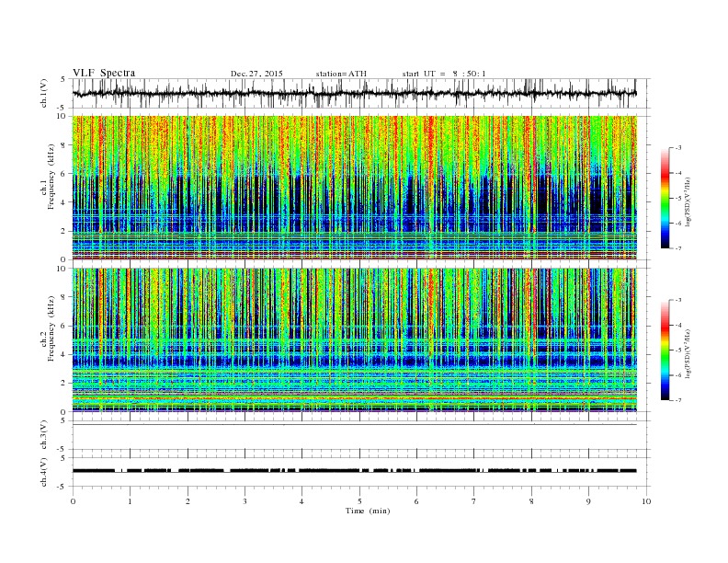
Task: Click the "ch.3(V)" axis label
Action: point(44,435)
